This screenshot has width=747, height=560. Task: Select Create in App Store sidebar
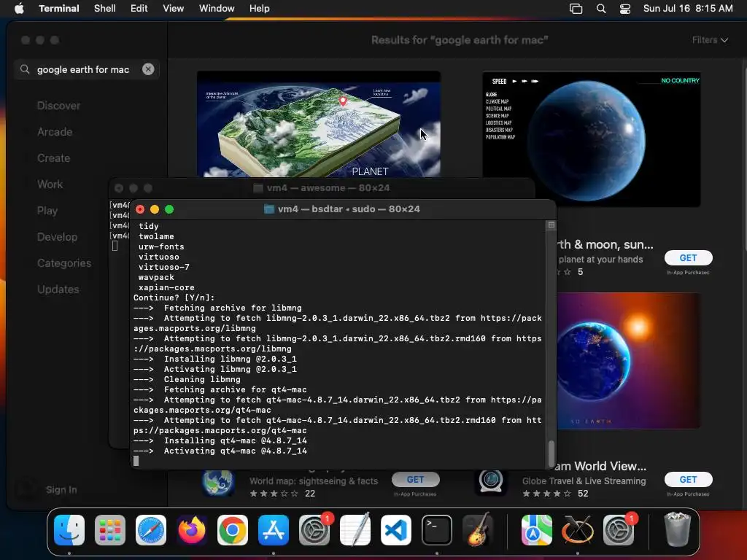pyautogui.click(x=53, y=158)
